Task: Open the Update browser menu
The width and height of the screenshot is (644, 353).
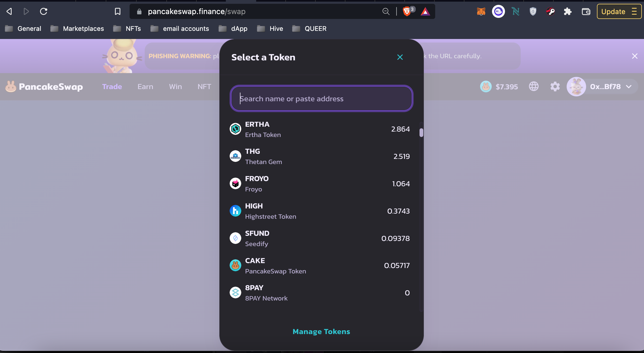Action: 619,11
